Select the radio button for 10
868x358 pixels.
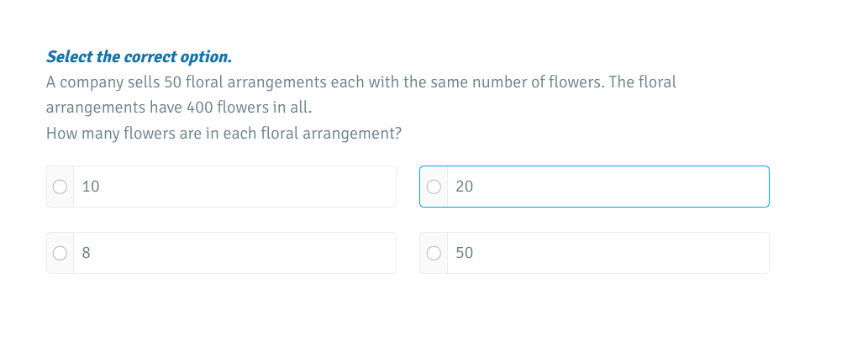click(60, 187)
